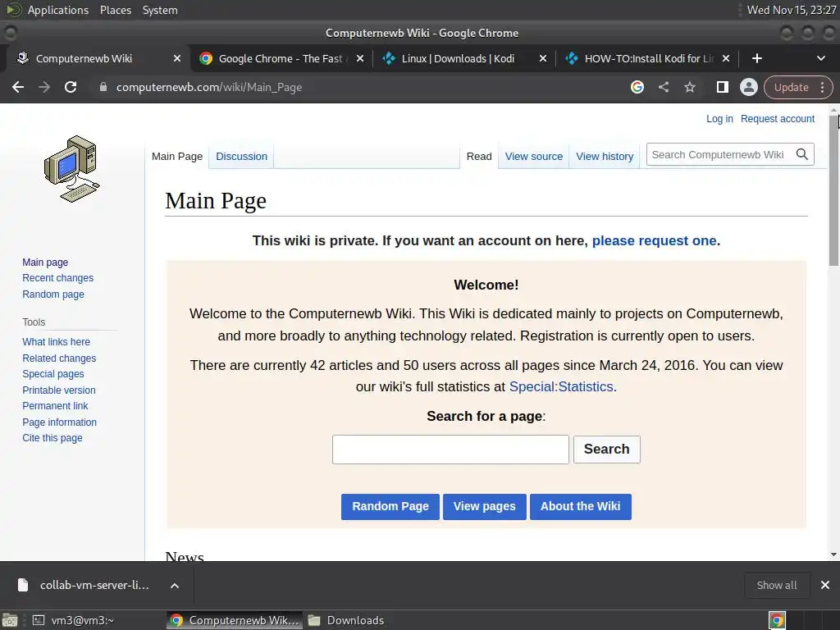Screen dimensions: 840x630
Task: Switch to the vm3@vm3 terminal taskbar item
Action: point(73,620)
